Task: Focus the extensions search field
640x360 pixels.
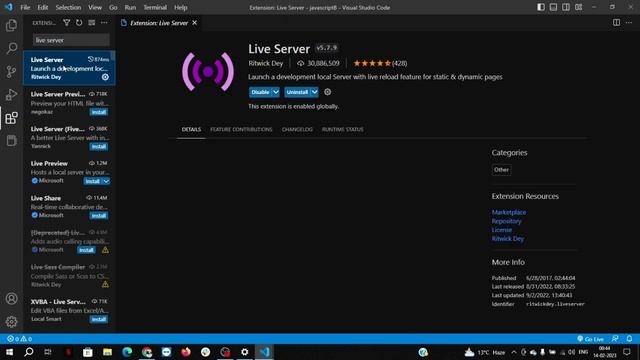Action: pyautogui.click(x=71, y=40)
